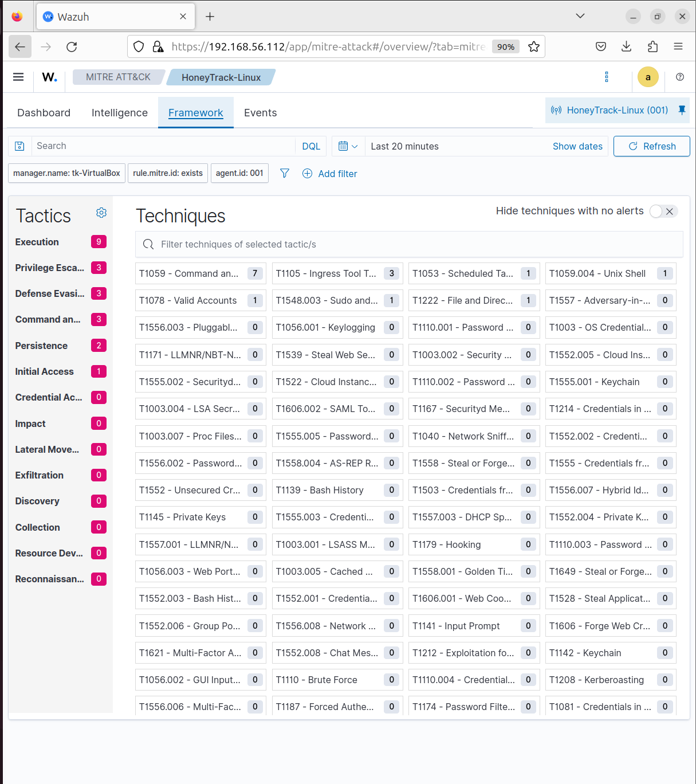Screen dimensions: 696x784
Task: Switch query language via DQL button
Action: [311, 146]
